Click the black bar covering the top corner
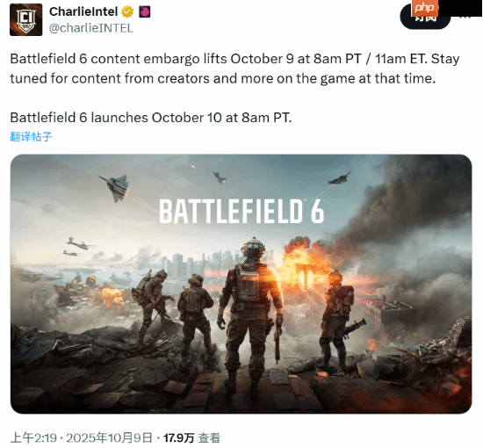 pos(459,8)
